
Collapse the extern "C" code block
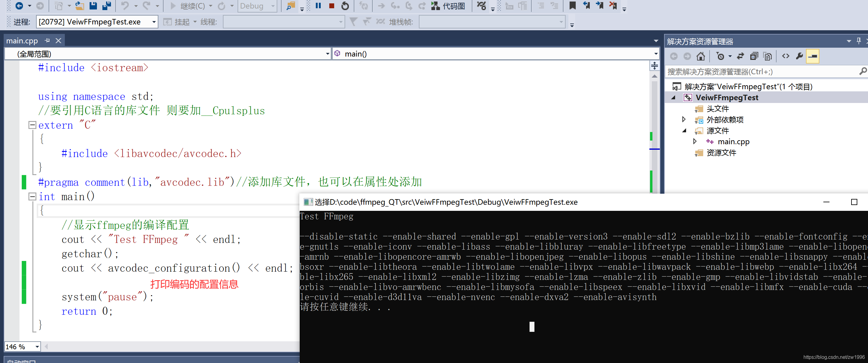click(32, 125)
